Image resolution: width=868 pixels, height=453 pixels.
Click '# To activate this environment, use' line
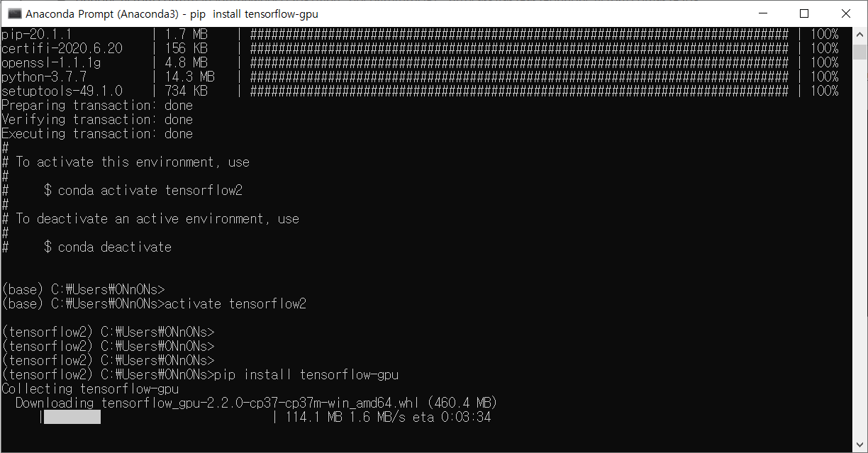pyautogui.click(x=126, y=162)
